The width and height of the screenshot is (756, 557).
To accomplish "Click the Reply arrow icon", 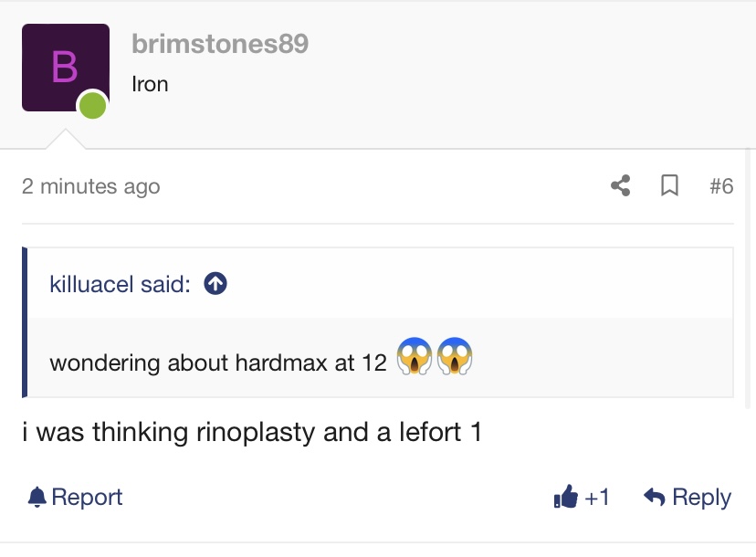I will 654,498.
